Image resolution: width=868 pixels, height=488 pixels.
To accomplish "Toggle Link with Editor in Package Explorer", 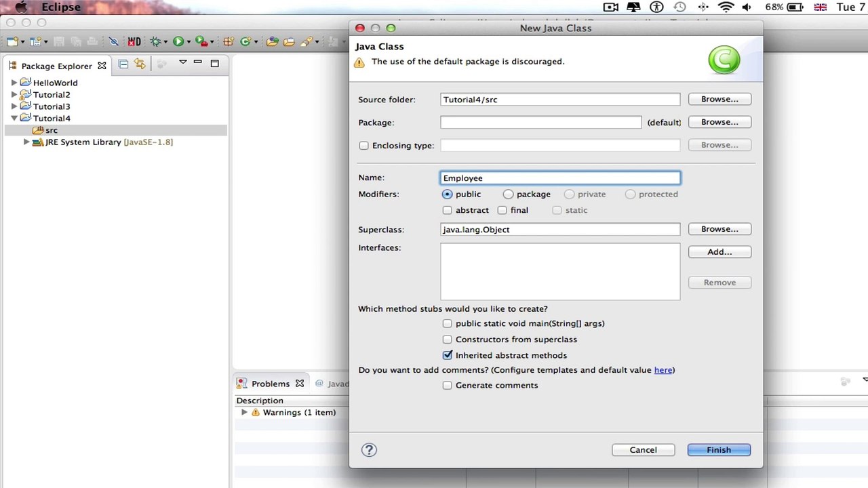I will pos(140,64).
